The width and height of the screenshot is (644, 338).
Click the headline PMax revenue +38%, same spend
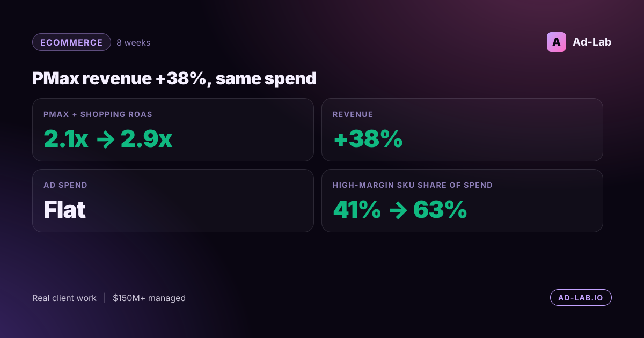174,78
